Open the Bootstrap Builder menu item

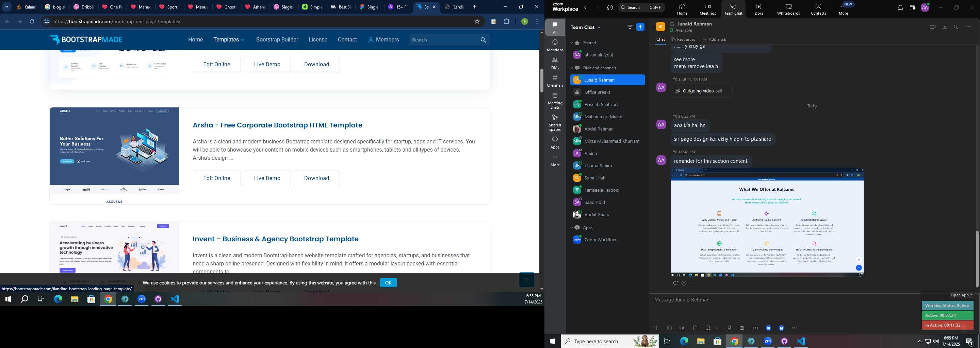[277, 39]
